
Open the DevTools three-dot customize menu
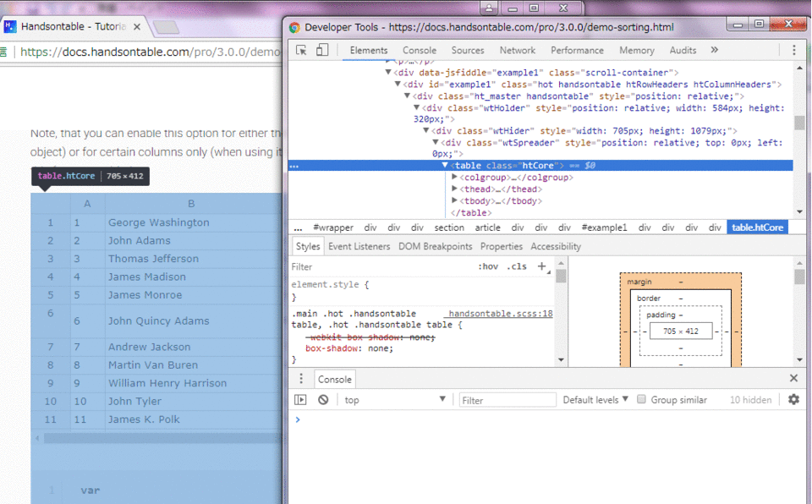[x=794, y=50]
